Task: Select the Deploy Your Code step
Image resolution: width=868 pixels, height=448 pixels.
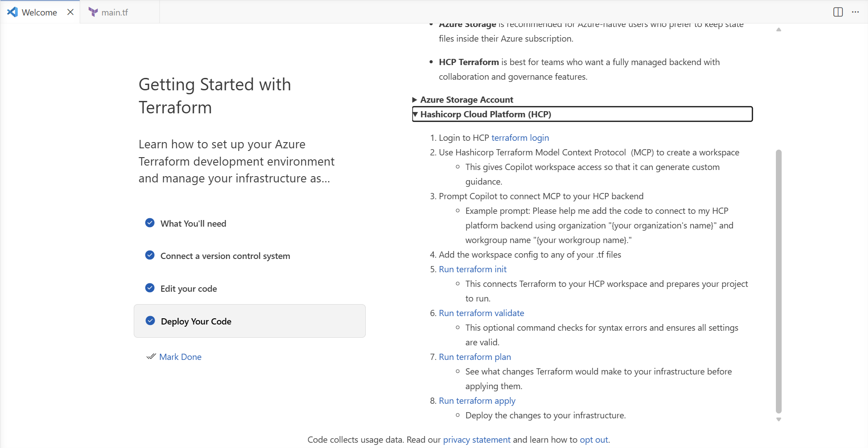Action: click(x=250, y=321)
